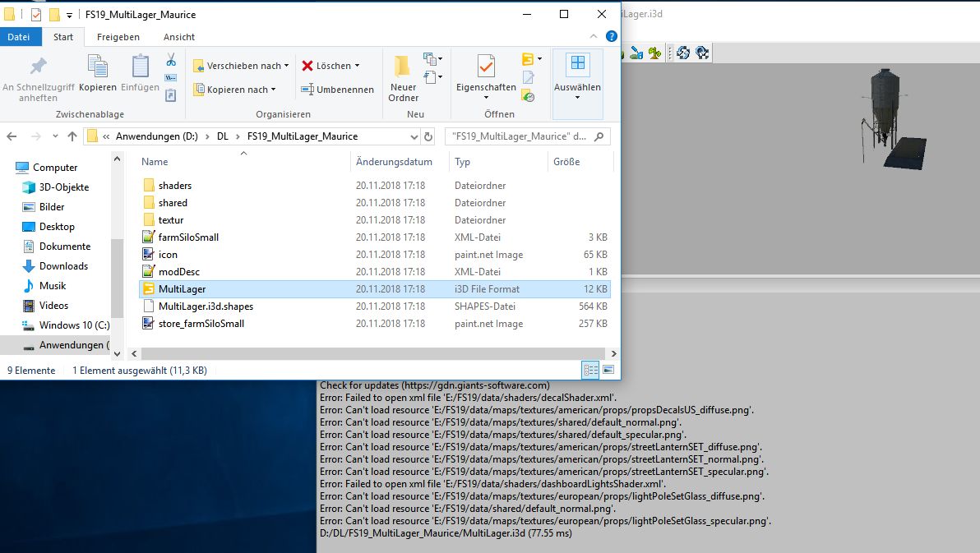The width and height of the screenshot is (980, 553).
Task: Open the Öffnen i3D dropdown in the ribbon
Action: (x=540, y=58)
